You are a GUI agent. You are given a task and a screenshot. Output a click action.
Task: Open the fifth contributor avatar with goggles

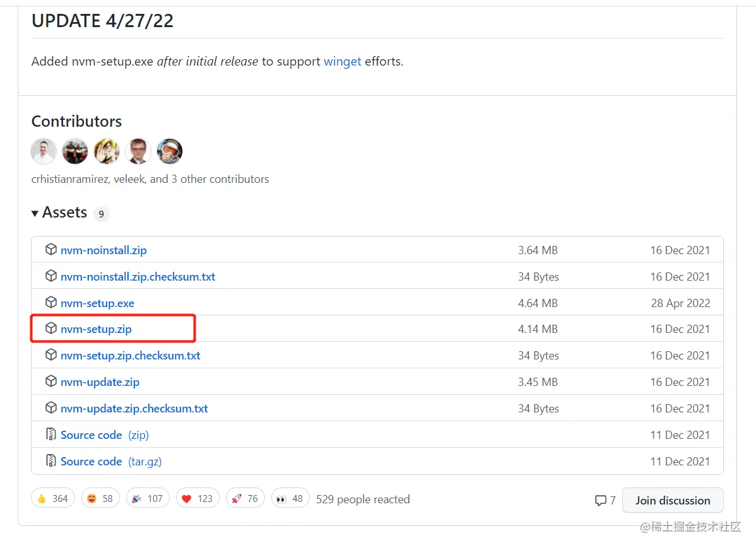(x=170, y=151)
